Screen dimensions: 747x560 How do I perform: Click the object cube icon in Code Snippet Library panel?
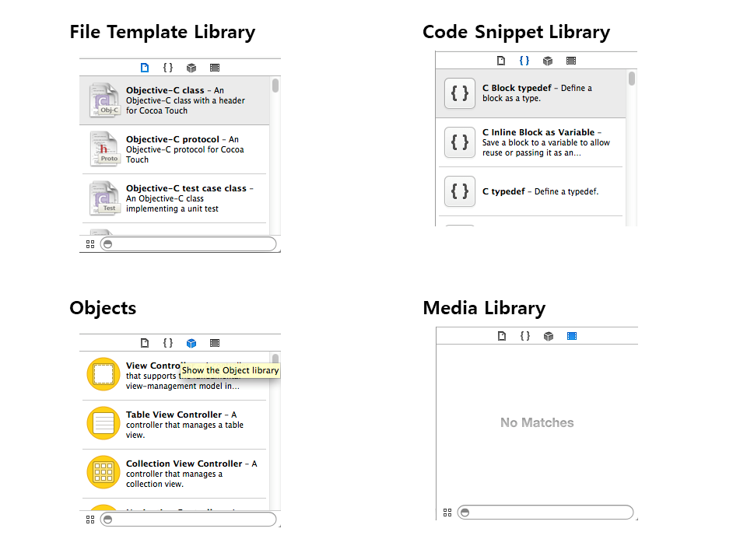point(548,61)
